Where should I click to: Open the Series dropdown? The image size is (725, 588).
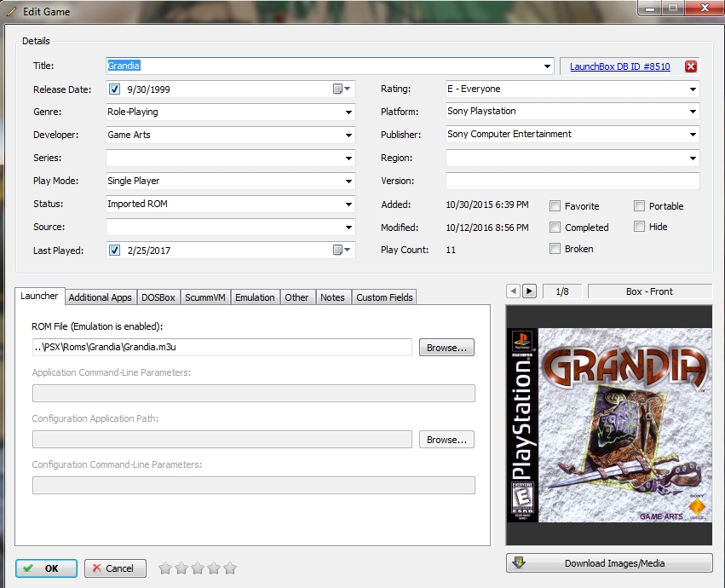tap(348, 159)
